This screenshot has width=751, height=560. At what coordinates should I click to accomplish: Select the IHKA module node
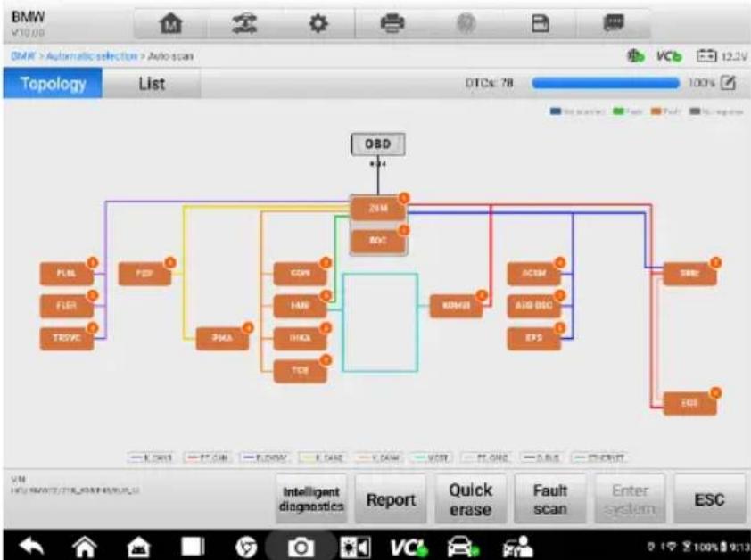pos(301,338)
